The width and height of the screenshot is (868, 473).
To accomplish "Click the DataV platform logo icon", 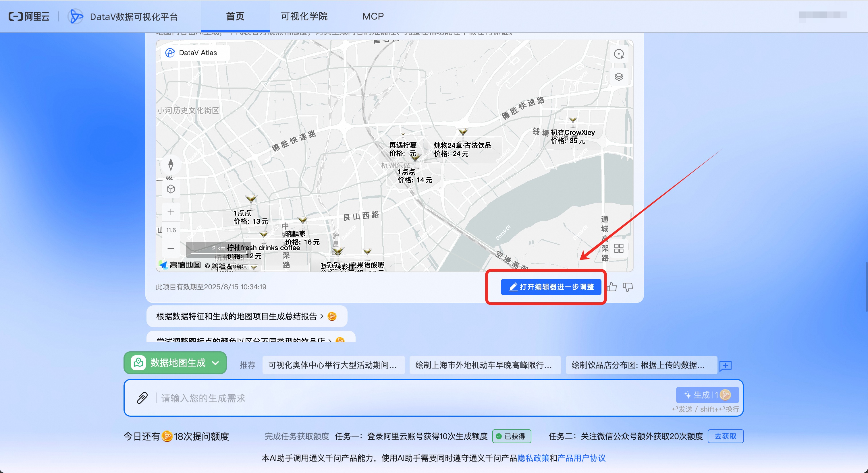I will [x=76, y=16].
